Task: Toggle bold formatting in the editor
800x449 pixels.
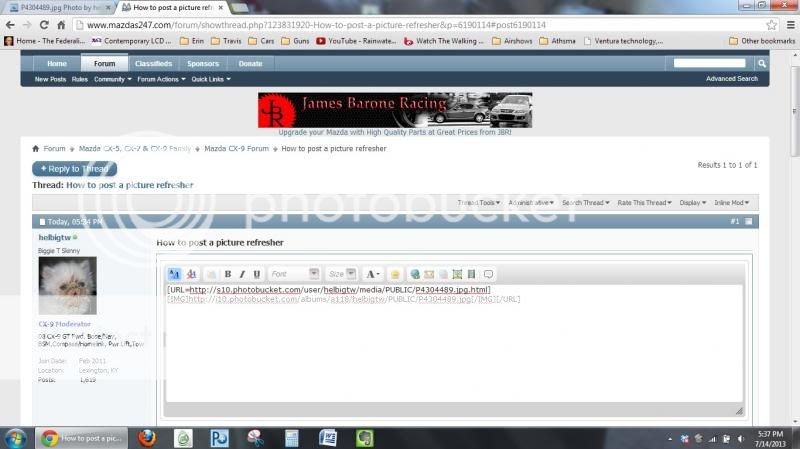Action: [228, 274]
